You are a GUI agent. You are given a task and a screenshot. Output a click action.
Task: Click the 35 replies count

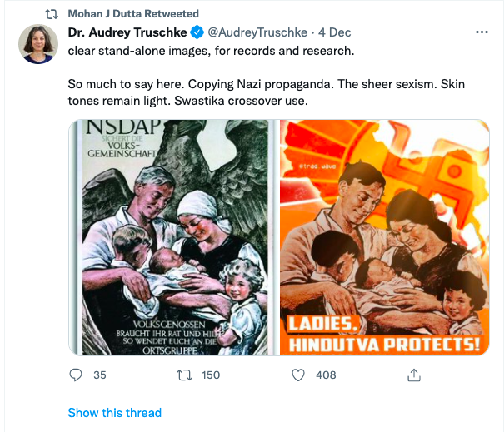[100, 375]
